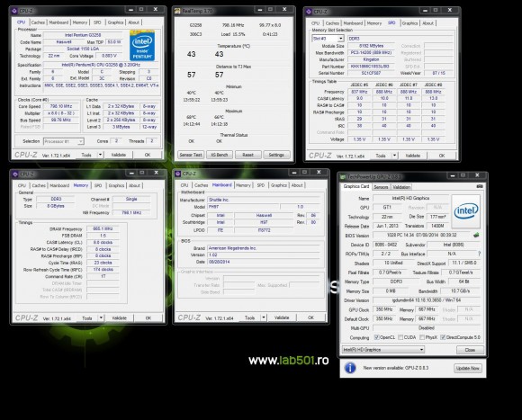Viewport: 522px width, 420px height.
Task: Toggle the OpenCL checkbox
Action: tap(376, 337)
